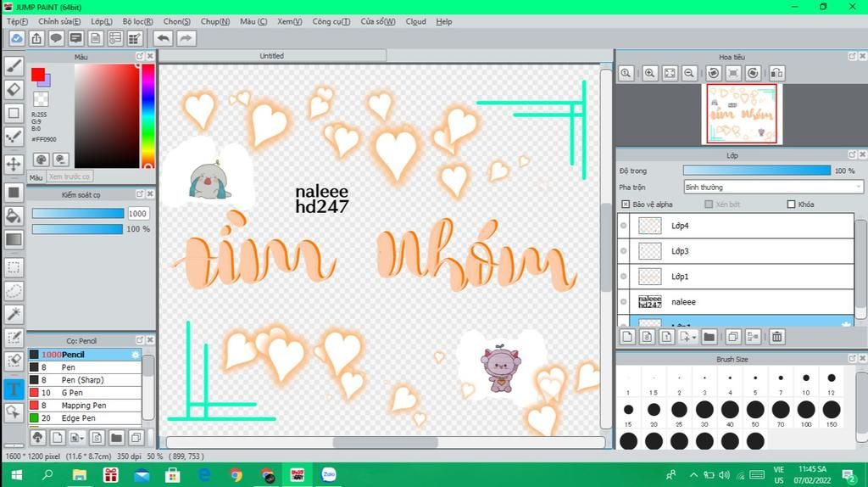Open Pencil brush settings gear

tap(135, 355)
